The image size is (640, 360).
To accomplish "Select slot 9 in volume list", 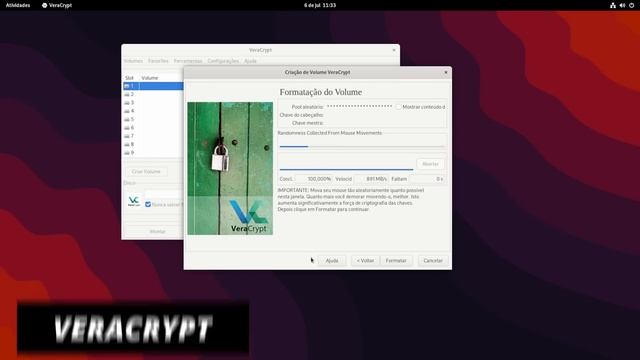I will click(x=153, y=153).
